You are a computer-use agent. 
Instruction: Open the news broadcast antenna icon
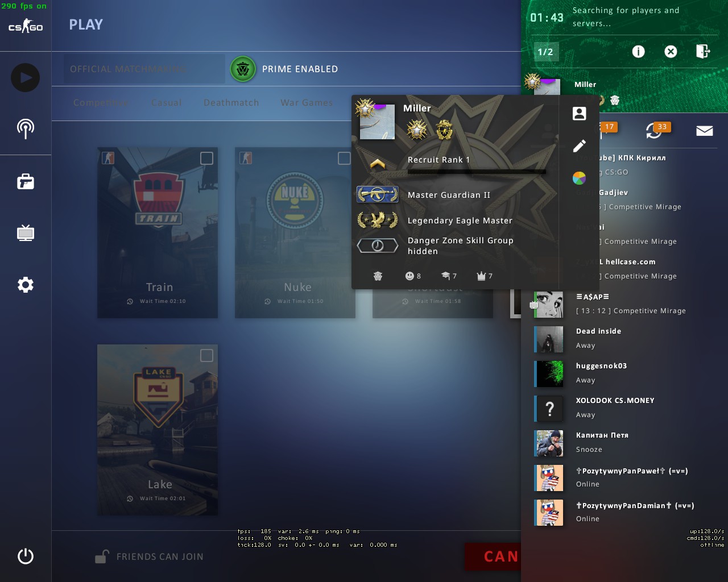click(x=26, y=129)
